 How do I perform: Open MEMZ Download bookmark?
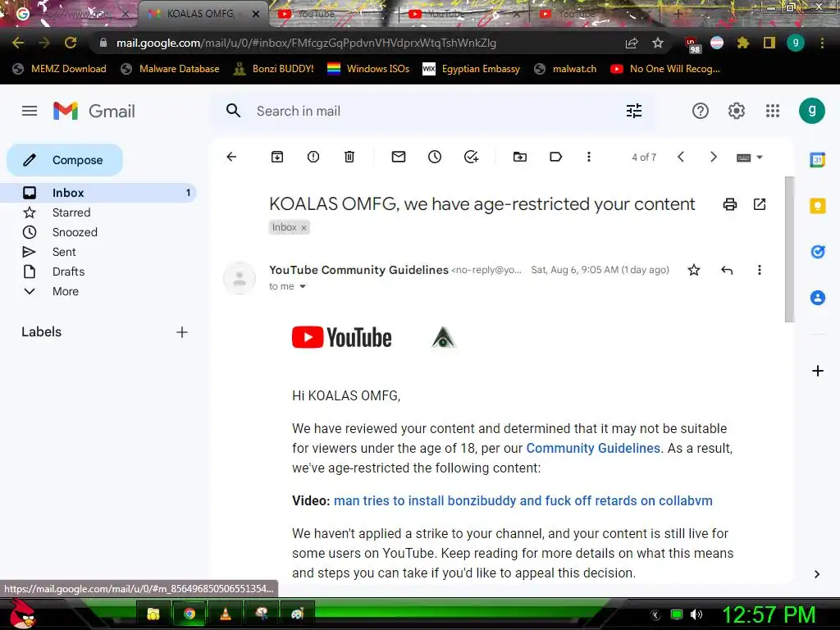coord(59,69)
